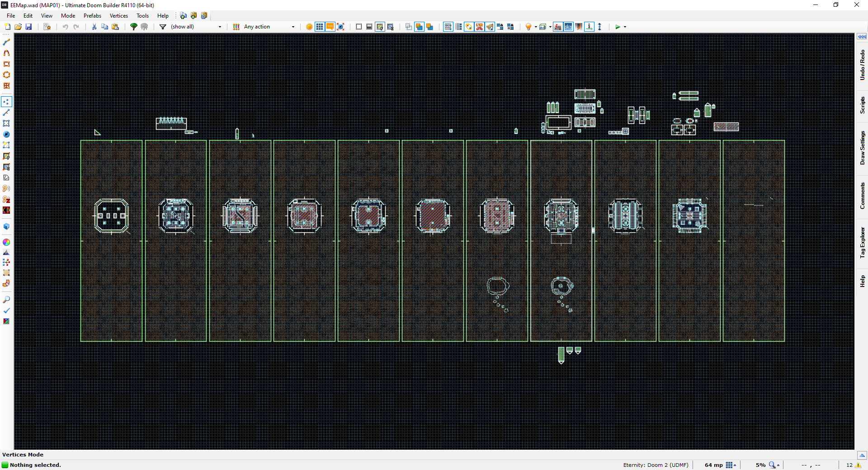Expand the dynamic light mode dropdown arrow
The image size is (868, 470).
tap(536, 27)
